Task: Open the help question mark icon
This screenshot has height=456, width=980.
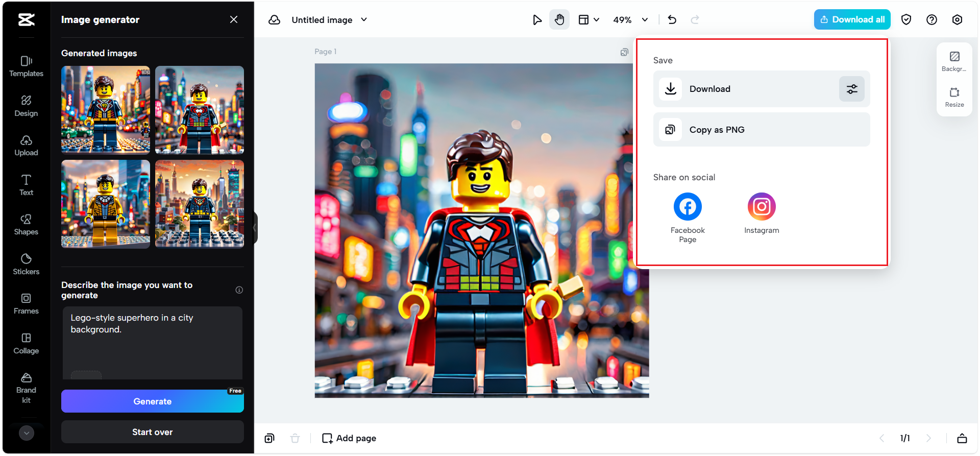Action: (x=932, y=20)
